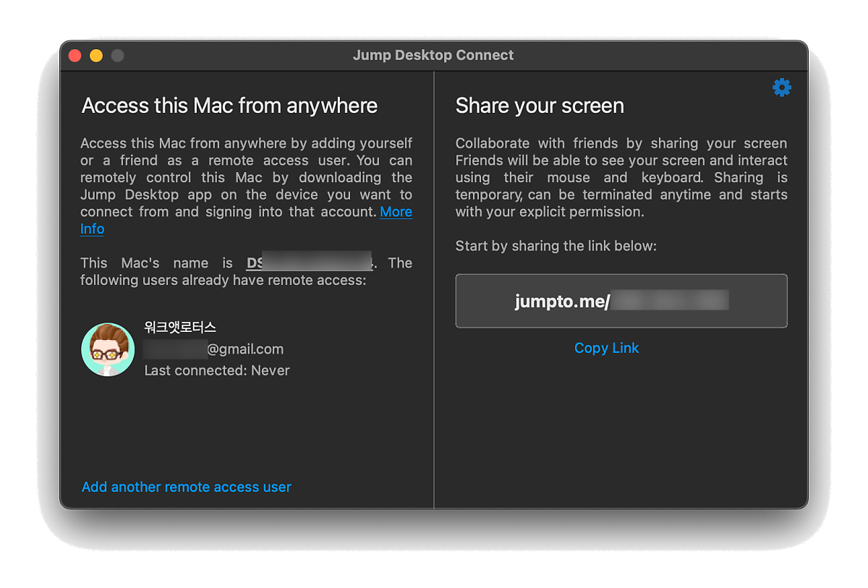868x588 pixels.
Task: Select the user name 워크앳로터스
Action: click(x=180, y=328)
